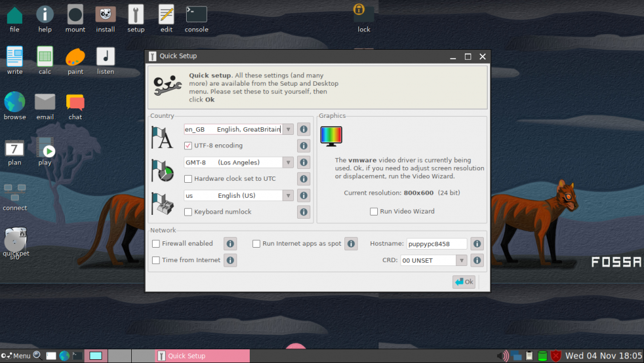Expand the en_GB language dropdown
This screenshot has height=363, width=644.
(288, 129)
